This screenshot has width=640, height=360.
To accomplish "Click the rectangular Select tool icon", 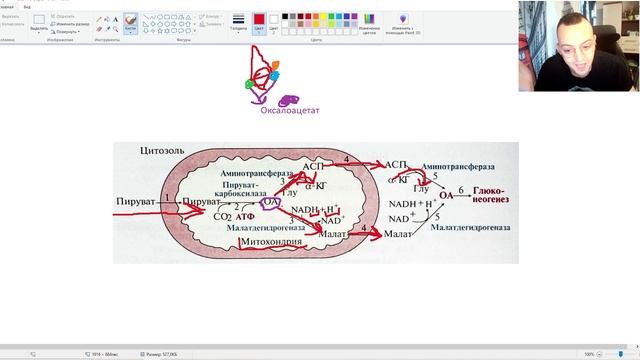I will click(39, 19).
